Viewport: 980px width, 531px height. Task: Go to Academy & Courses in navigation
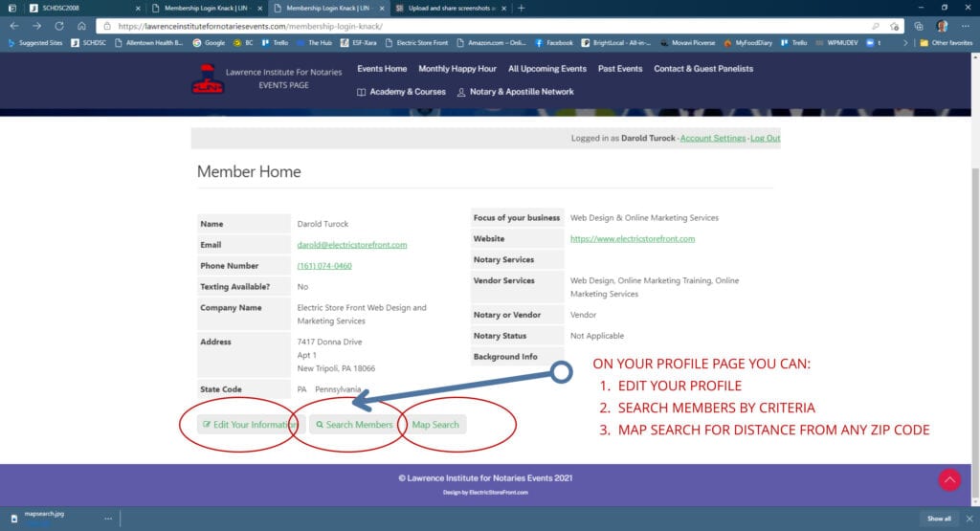(401, 92)
